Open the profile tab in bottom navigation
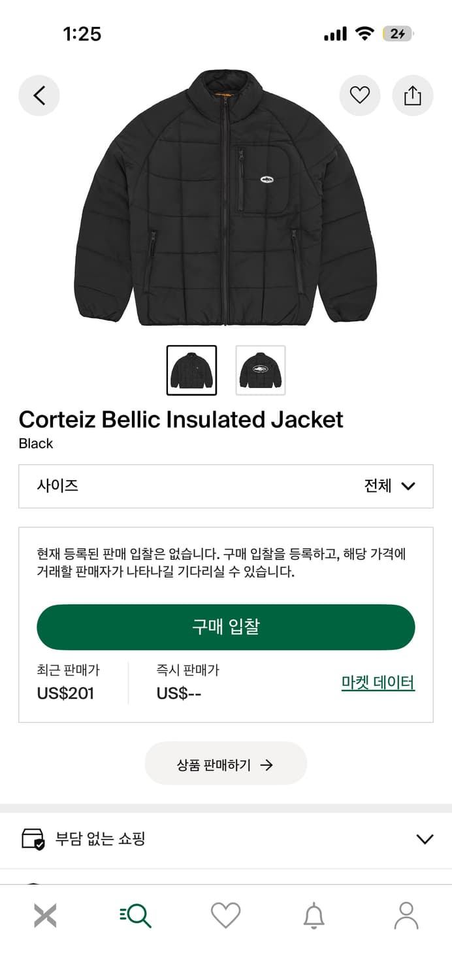The image size is (452, 980). click(406, 915)
